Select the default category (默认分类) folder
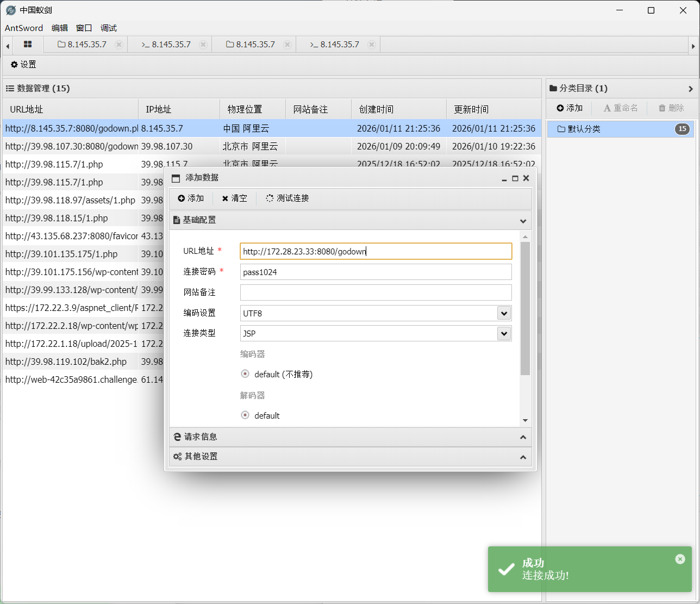 tap(584, 129)
